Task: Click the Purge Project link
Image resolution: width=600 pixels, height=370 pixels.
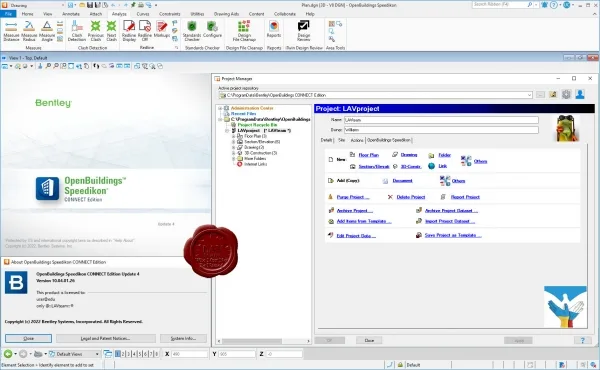Action: [353, 197]
